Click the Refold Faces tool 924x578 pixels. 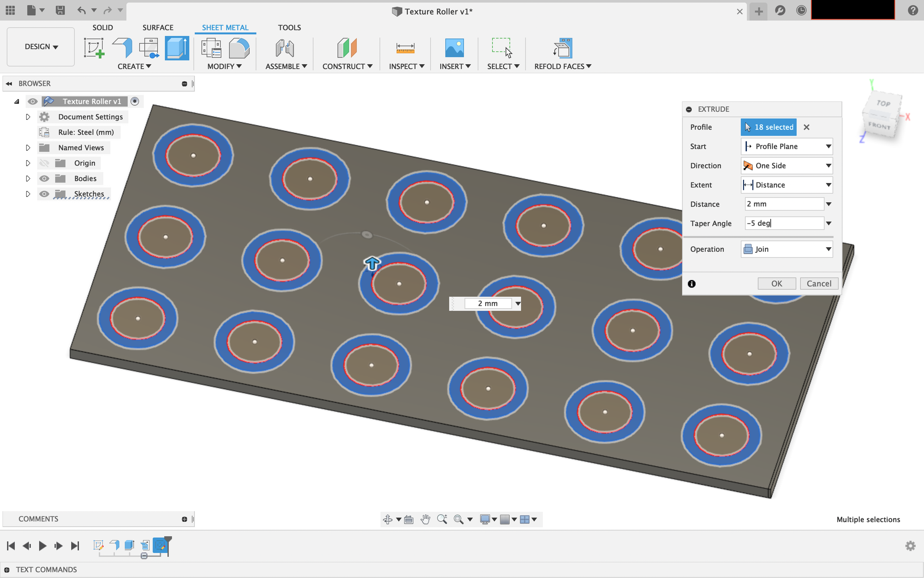(x=563, y=48)
